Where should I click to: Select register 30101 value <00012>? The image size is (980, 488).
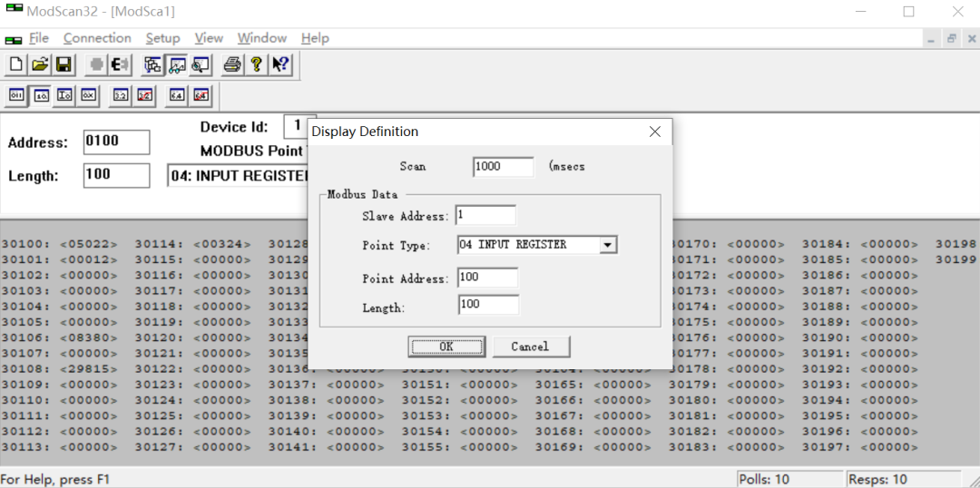(88, 260)
